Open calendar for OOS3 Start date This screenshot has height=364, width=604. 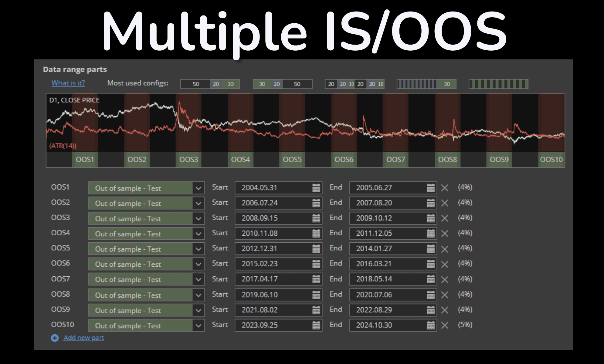(x=316, y=218)
